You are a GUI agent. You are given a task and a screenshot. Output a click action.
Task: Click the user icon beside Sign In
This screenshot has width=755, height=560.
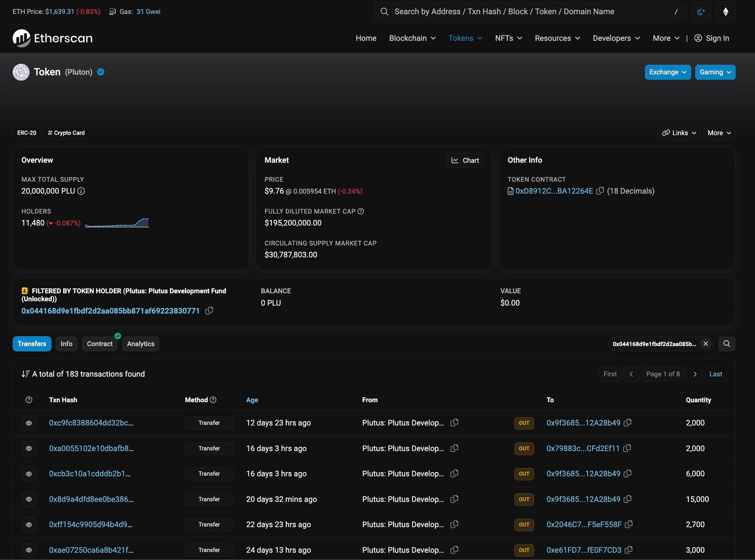(698, 38)
